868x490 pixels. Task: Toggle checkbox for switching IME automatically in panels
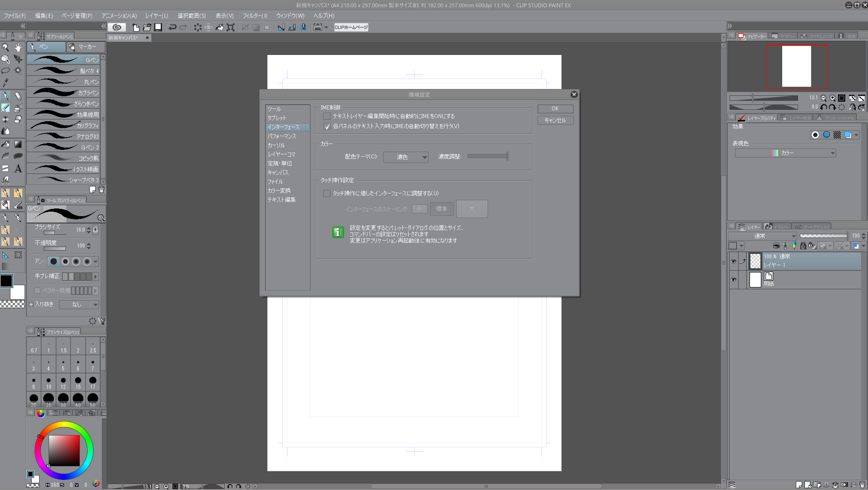click(x=327, y=126)
